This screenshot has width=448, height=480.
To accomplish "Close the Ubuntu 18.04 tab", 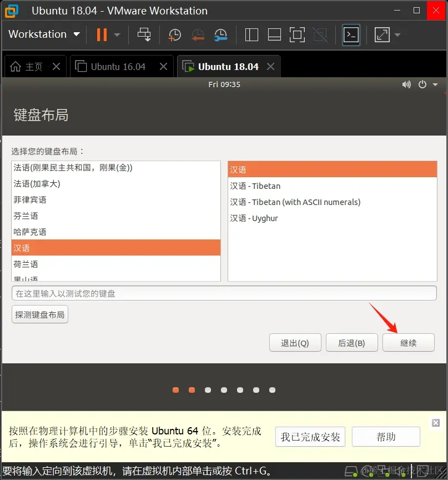I will point(271,67).
